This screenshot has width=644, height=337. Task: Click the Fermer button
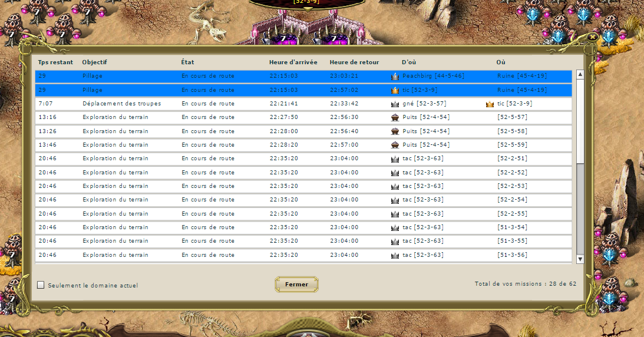point(296,284)
